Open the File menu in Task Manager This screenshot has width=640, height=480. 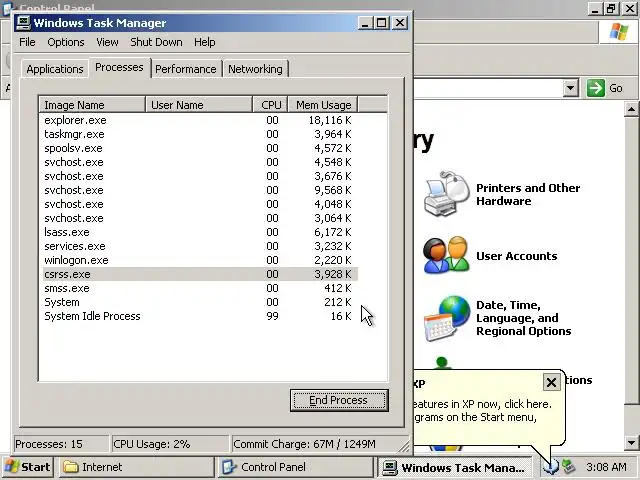click(x=27, y=42)
